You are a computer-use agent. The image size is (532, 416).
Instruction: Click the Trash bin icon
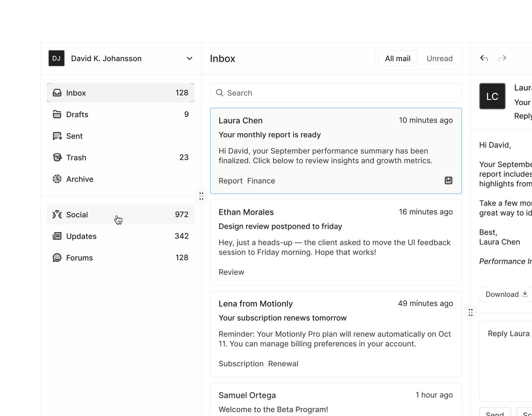click(x=57, y=157)
